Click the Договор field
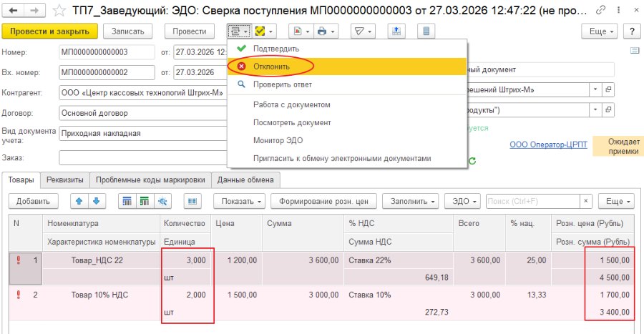644x334 pixels. [143, 113]
